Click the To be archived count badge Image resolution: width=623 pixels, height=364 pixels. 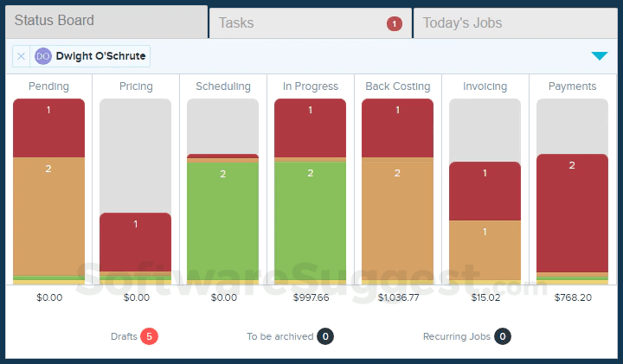click(x=325, y=336)
